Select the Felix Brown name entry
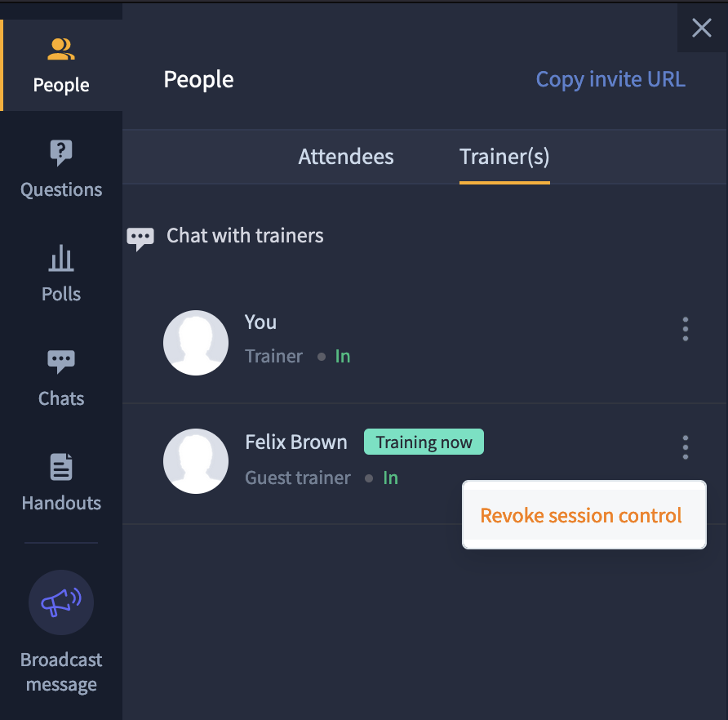This screenshot has height=720, width=728. pyautogui.click(x=296, y=442)
